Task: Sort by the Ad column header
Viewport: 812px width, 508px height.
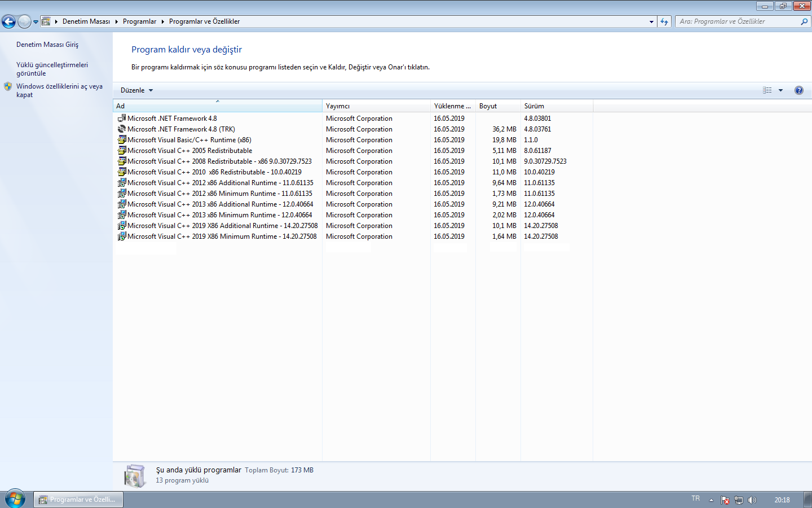Action: [x=218, y=106]
